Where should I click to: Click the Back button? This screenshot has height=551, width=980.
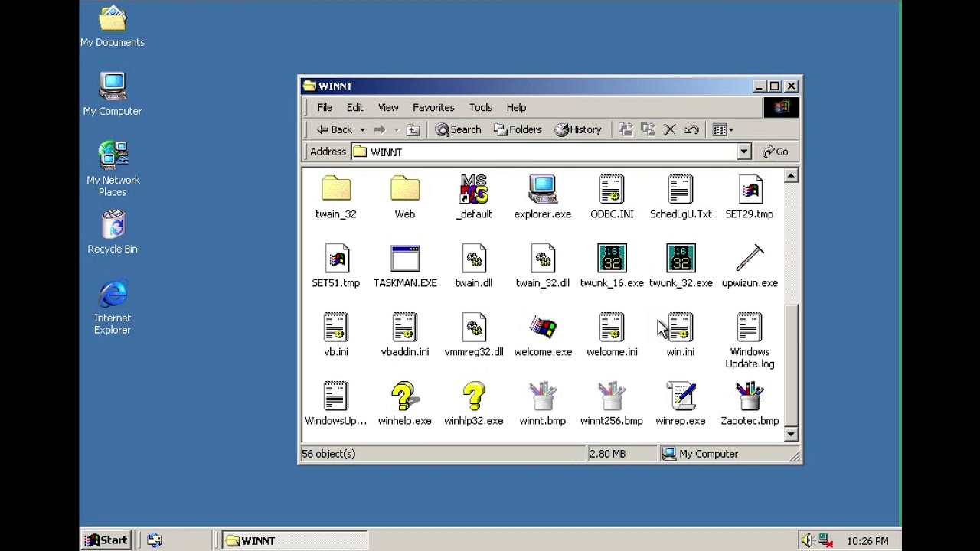335,129
